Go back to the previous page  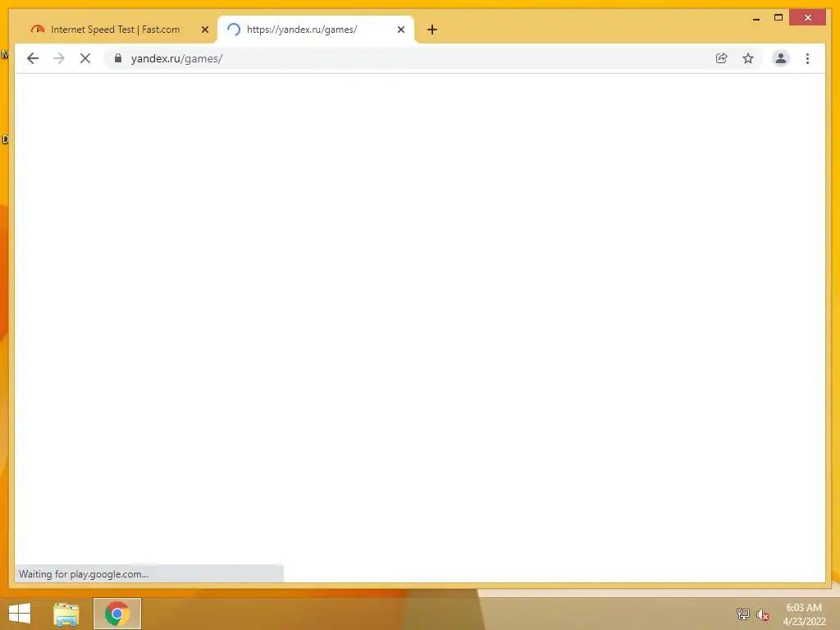[x=33, y=58]
